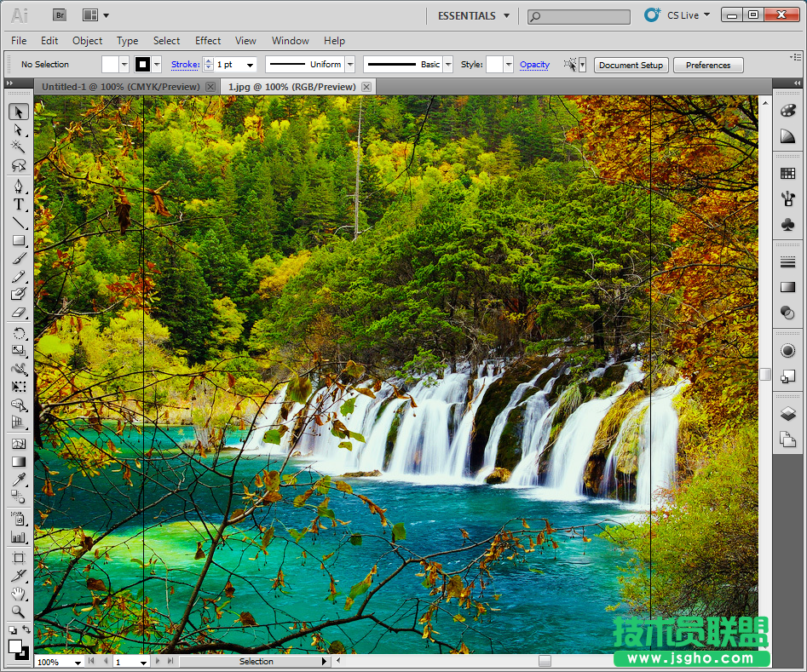807x672 pixels.
Task: Open the Symbols panel club icon
Action: (787, 224)
